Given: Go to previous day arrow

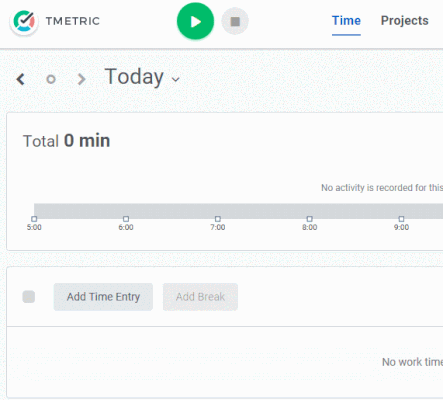Looking at the screenshot, I should (x=21, y=79).
